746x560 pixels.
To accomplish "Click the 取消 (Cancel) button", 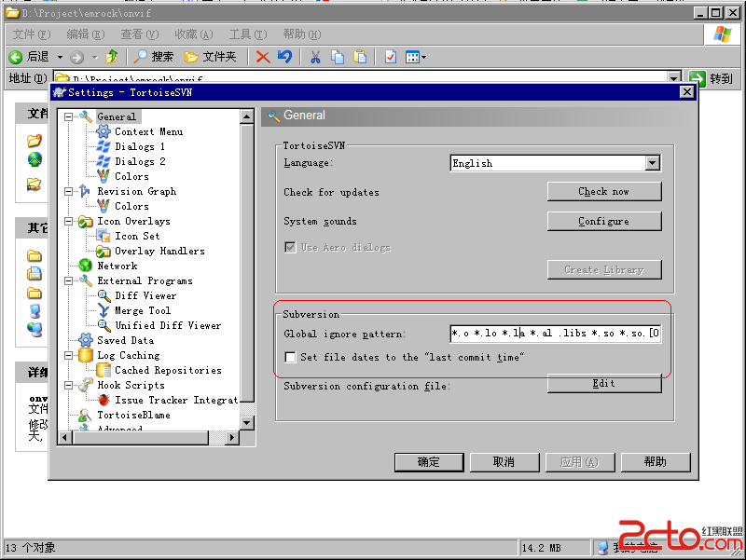I will pyautogui.click(x=504, y=461).
